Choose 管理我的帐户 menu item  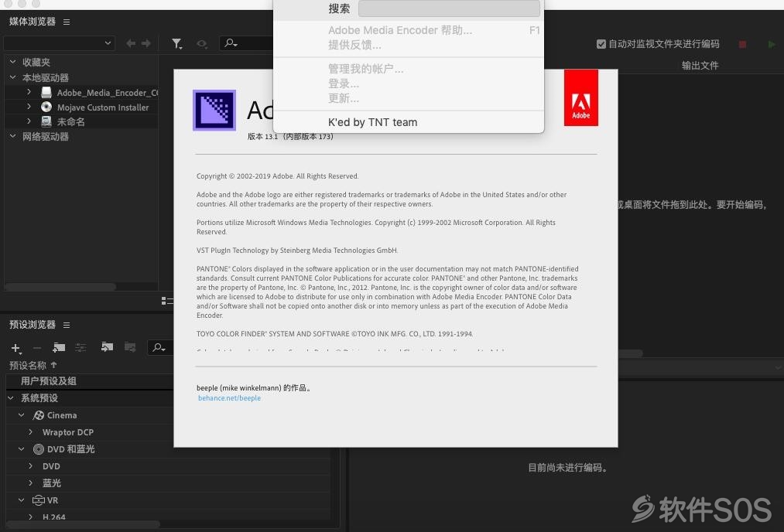[409, 69]
